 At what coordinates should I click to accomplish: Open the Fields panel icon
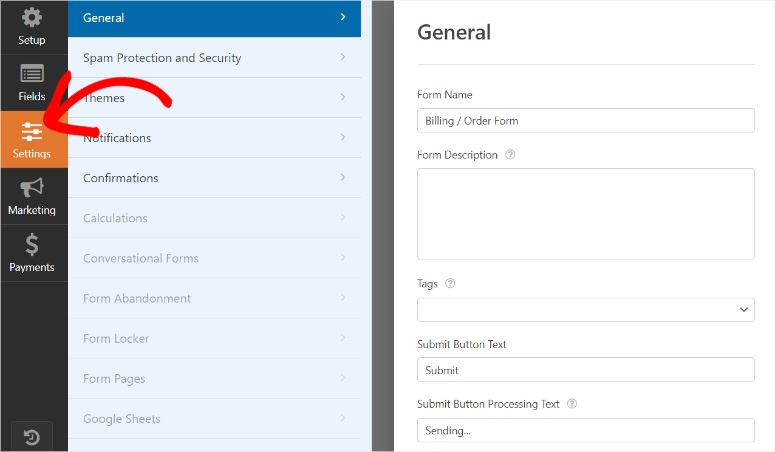[32, 74]
